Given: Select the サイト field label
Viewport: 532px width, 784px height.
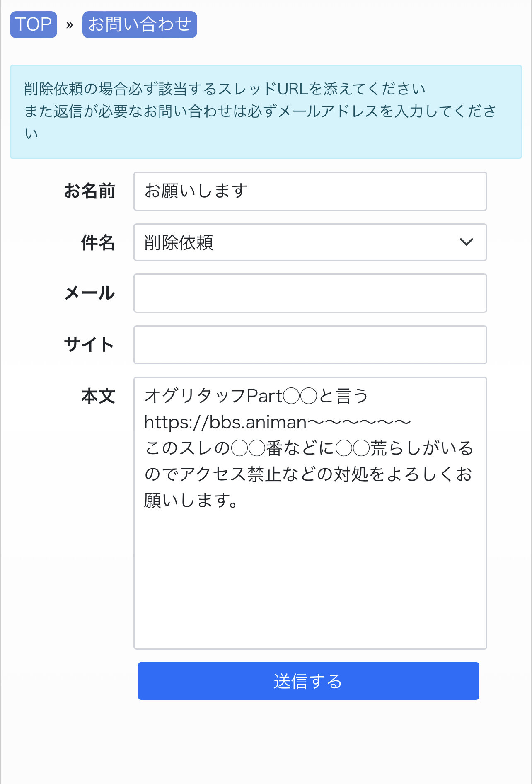Looking at the screenshot, I should (89, 345).
